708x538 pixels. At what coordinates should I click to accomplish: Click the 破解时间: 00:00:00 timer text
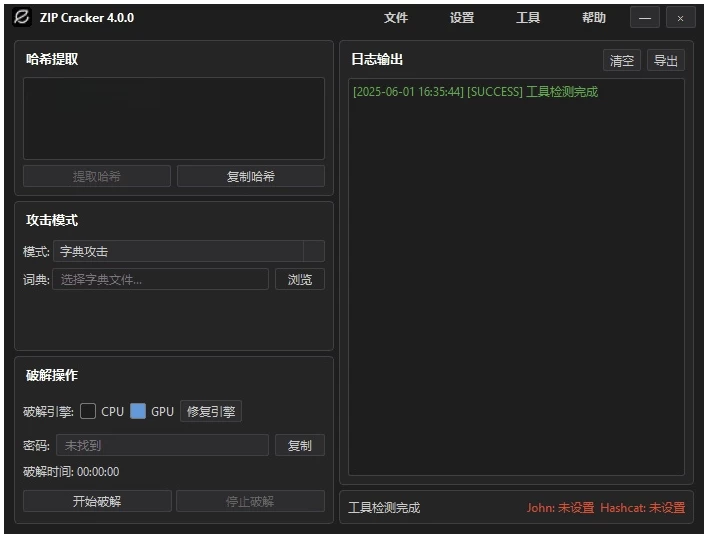coord(71,472)
